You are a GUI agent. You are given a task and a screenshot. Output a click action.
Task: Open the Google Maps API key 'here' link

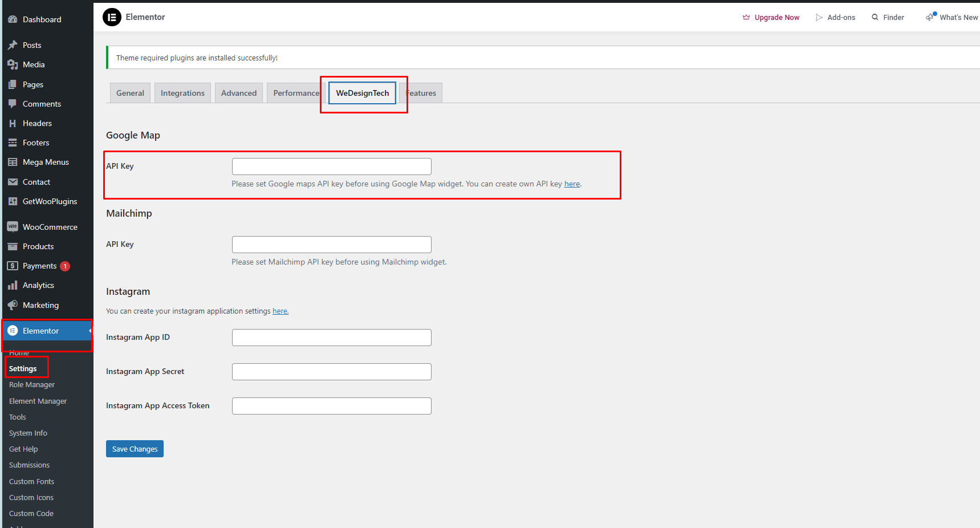(572, 184)
